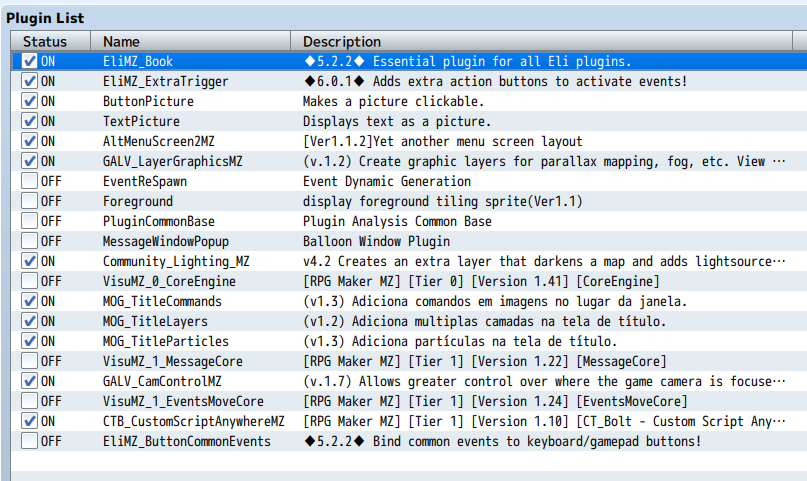
Task: Select the EliMZ_Book plugin name
Action: pos(138,62)
